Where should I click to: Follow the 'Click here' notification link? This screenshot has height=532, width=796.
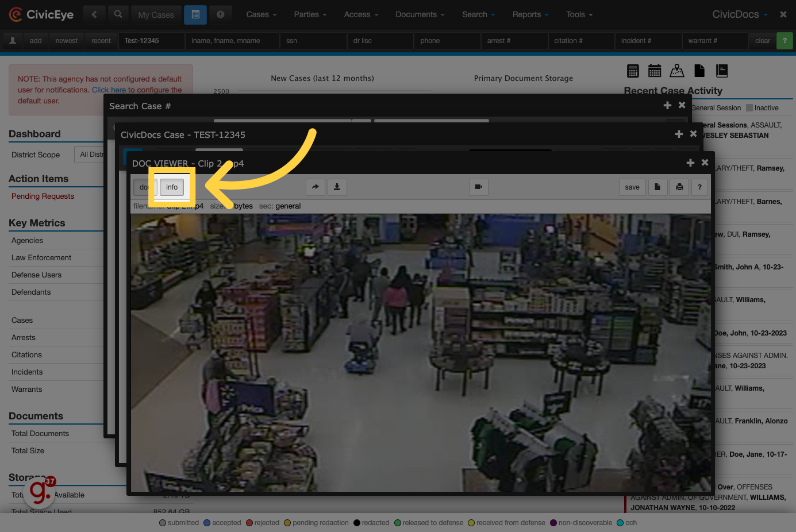(x=109, y=90)
